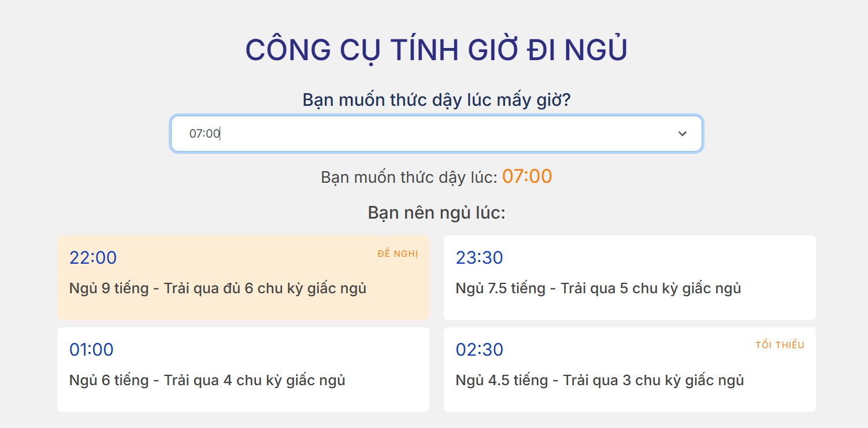Click the "Ngủ 6 tiếng" text
The width and height of the screenshot is (868, 428).
109,381
